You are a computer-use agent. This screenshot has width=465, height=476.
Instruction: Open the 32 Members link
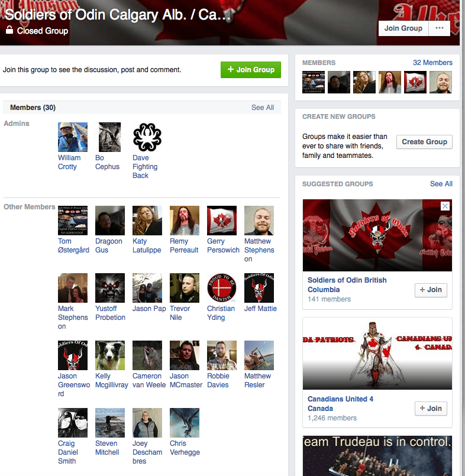(x=432, y=63)
